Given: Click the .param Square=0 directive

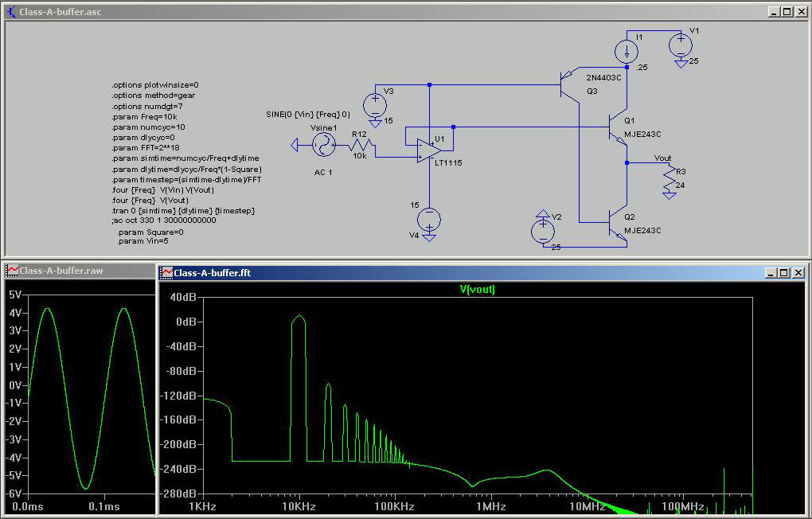Looking at the screenshot, I should click(150, 232).
